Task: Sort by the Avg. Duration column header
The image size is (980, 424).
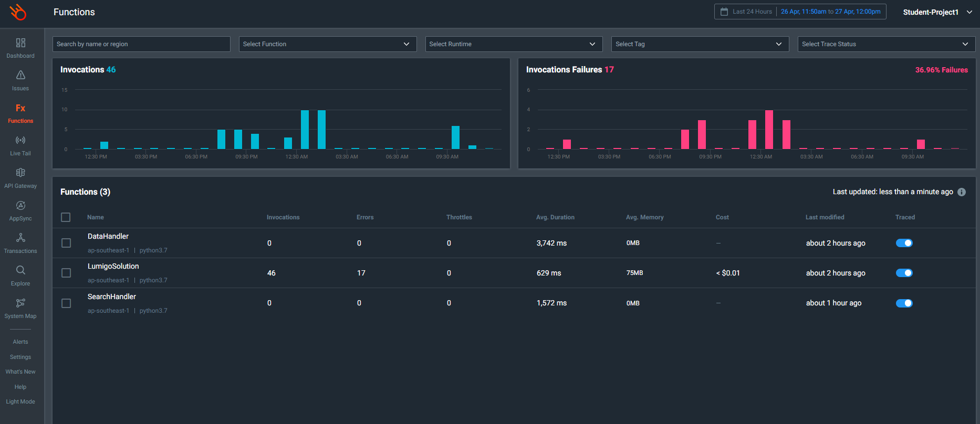Action: tap(555, 217)
